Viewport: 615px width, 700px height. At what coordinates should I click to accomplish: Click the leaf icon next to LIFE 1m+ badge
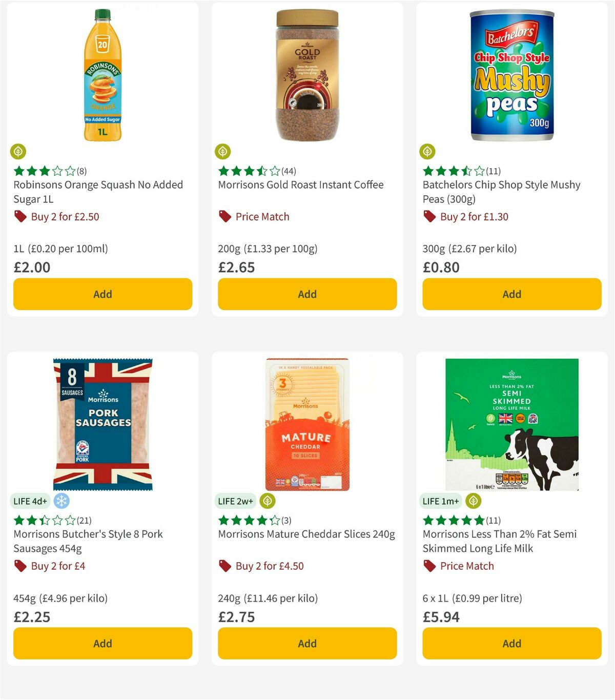472,501
